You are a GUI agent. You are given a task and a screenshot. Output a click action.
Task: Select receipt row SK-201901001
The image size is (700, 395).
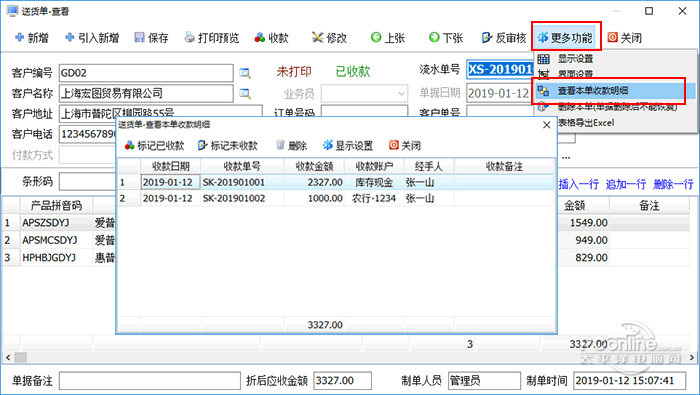336,182
